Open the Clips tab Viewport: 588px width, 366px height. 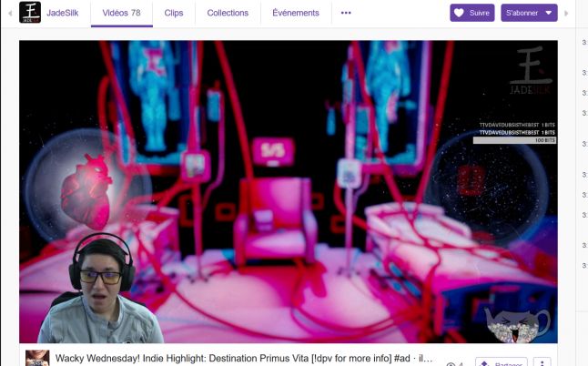[173, 13]
